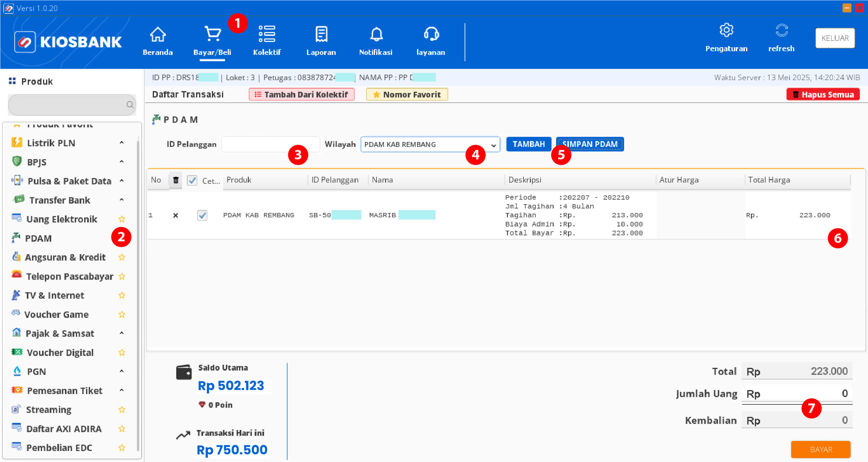This screenshot has width=868, height=462.
Task: Expand the BPJS category
Action: (x=122, y=162)
